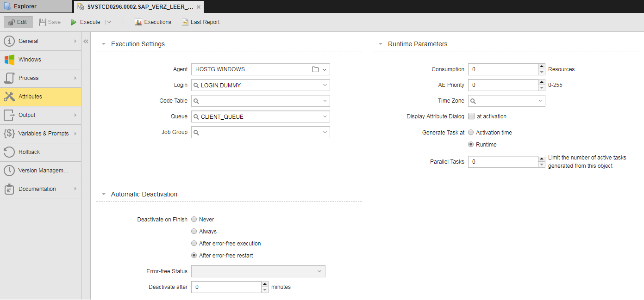Click the green Execute play icon
This screenshot has width=644, height=300.
pyautogui.click(x=73, y=22)
